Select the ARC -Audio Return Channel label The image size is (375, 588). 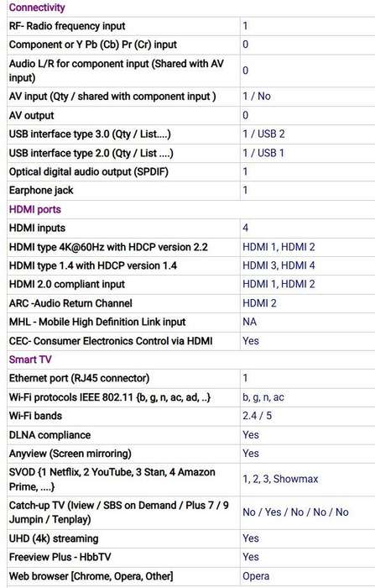coord(70,303)
